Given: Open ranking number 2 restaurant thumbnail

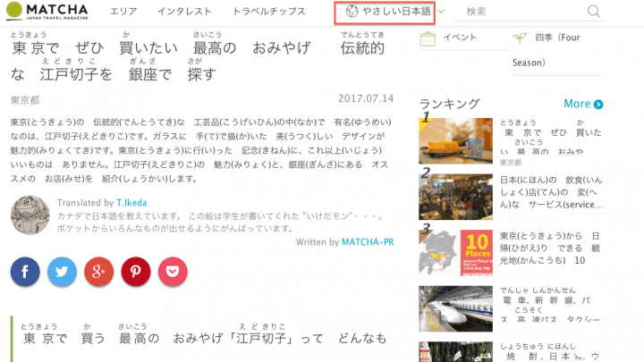Looking at the screenshot, I should (x=455, y=197).
